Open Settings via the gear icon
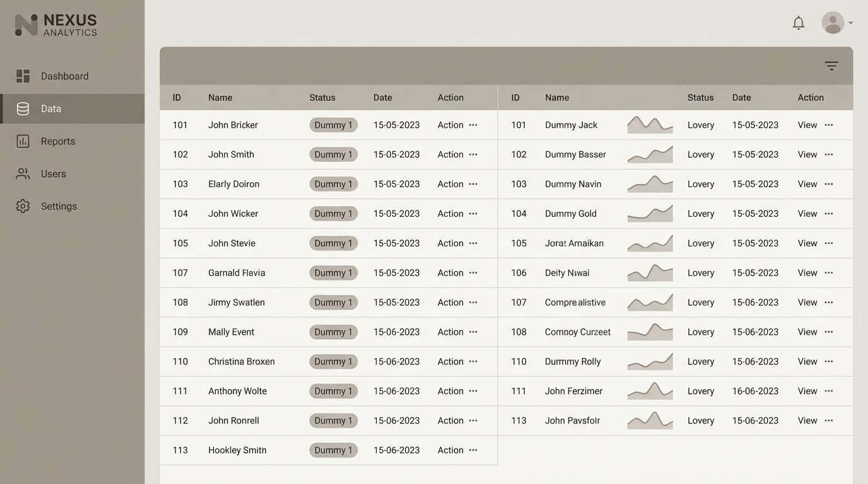Viewport: 868px width, 484px height. 23,206
